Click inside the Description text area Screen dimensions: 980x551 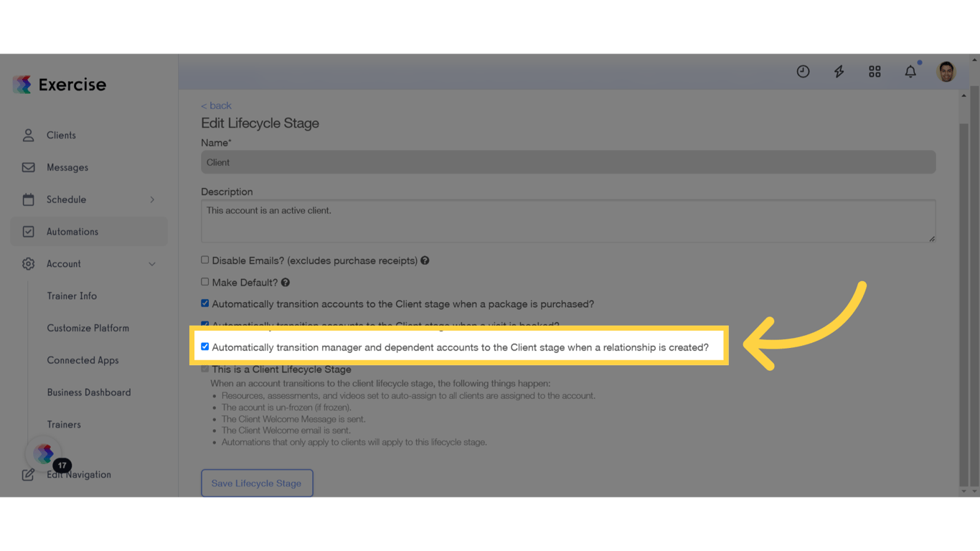click(x=567, y=220)
